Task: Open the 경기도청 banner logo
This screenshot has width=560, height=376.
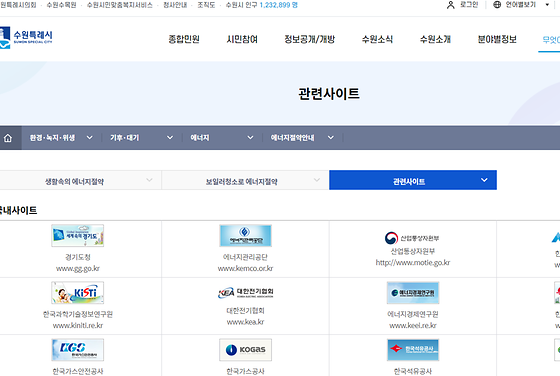Action: (x=78, y=236)
